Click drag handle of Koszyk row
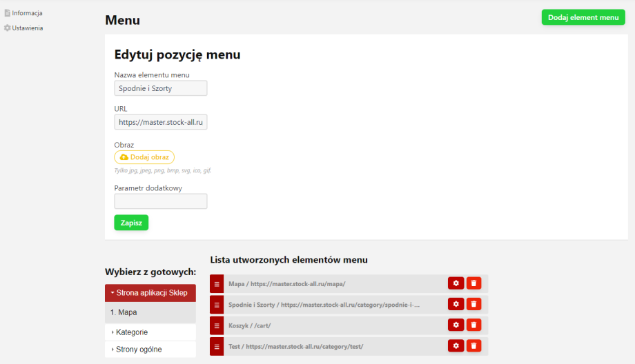Viewport: 635px width, 364px height. tap(216, 325)
